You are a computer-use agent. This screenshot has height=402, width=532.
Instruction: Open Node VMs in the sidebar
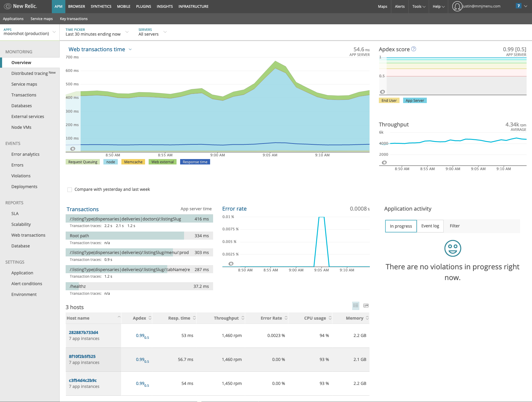[x=21, y=127]
